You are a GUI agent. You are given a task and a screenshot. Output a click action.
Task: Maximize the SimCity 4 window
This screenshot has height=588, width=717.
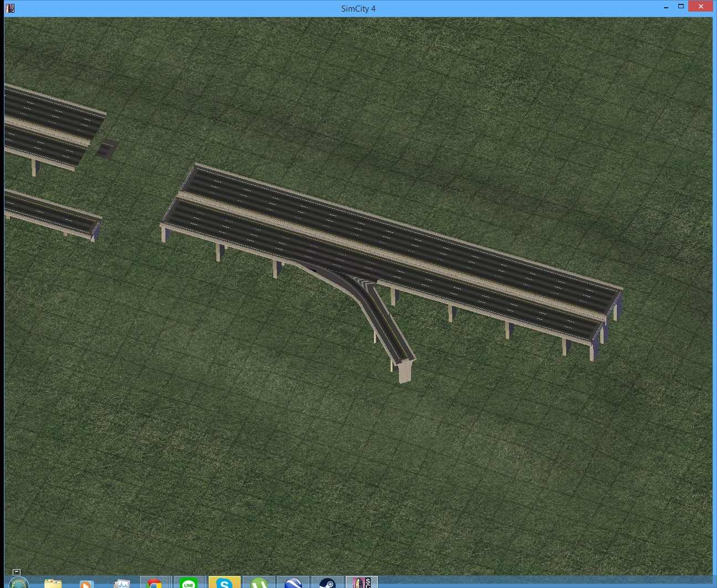click(x=681, y=7)
